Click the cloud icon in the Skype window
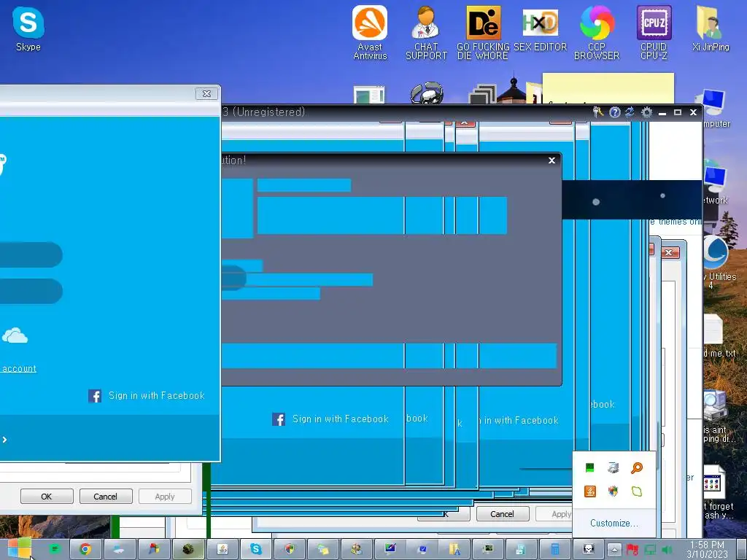Image resolution: width=747 pixels, height=560 pixels. tap(15, 335)
